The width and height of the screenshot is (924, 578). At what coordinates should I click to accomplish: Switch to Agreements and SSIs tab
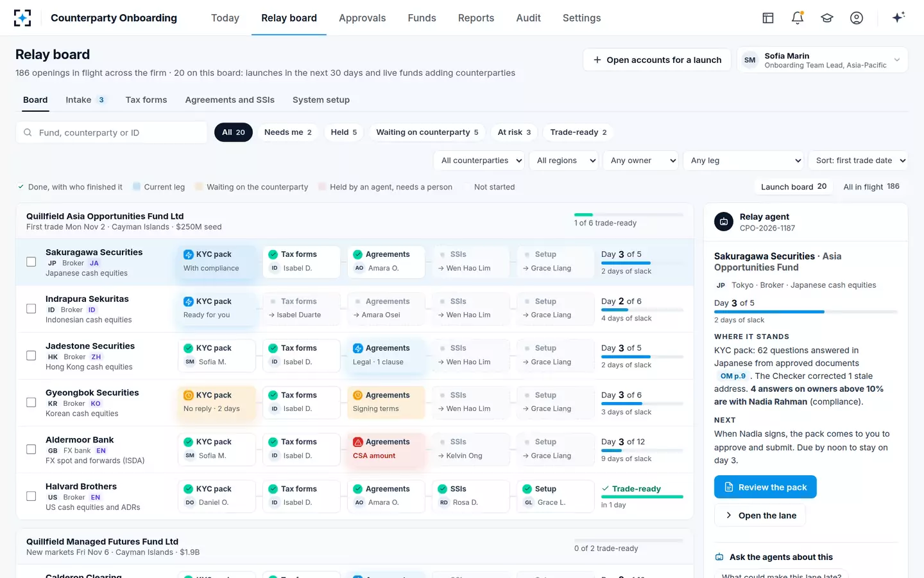(230, 100)
